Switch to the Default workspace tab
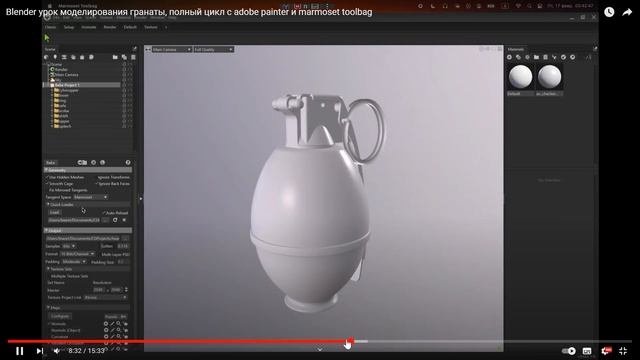 [x=130, y=27]
